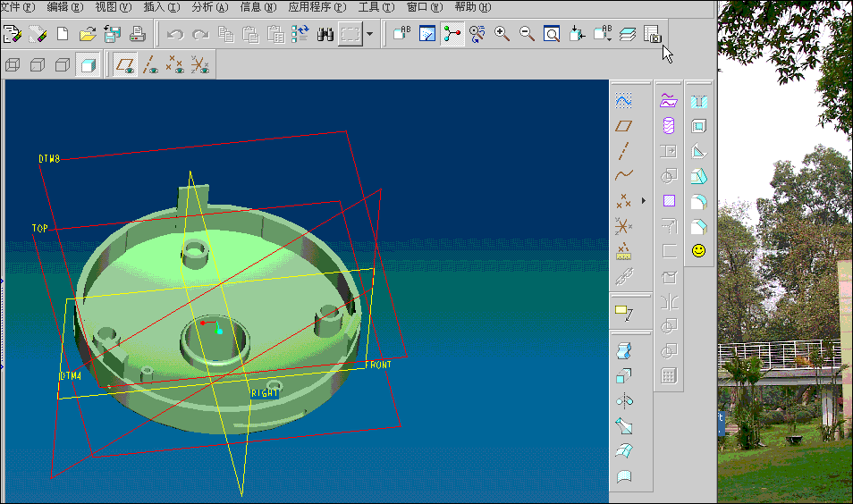
Task: Click the Layers stack icon
Action: click(x=628, y=34)
